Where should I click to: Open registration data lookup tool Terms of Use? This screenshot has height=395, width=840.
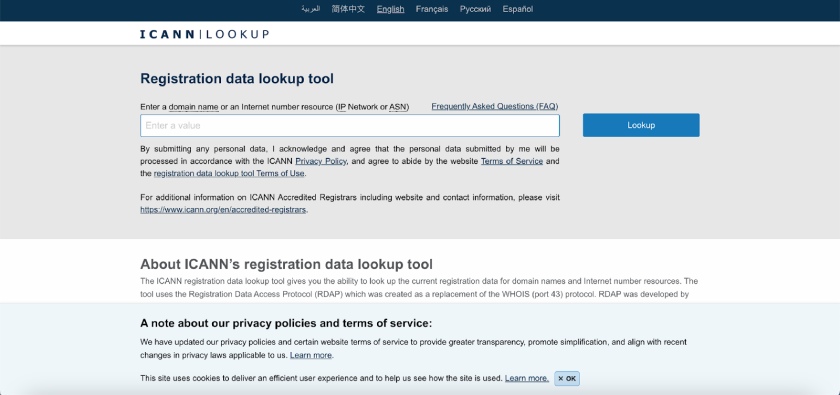[229, 173]
